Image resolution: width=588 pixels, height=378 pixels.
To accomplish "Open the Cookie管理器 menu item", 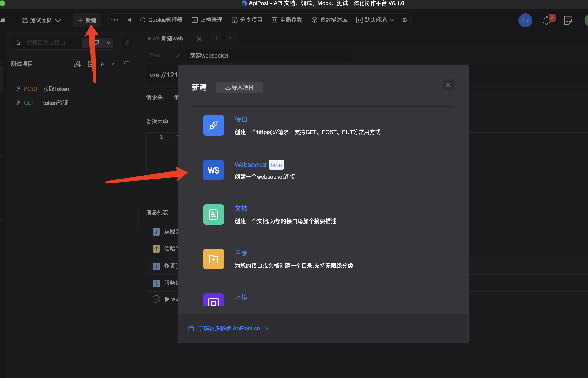I will pyautogui.click(x=161, y=20).
